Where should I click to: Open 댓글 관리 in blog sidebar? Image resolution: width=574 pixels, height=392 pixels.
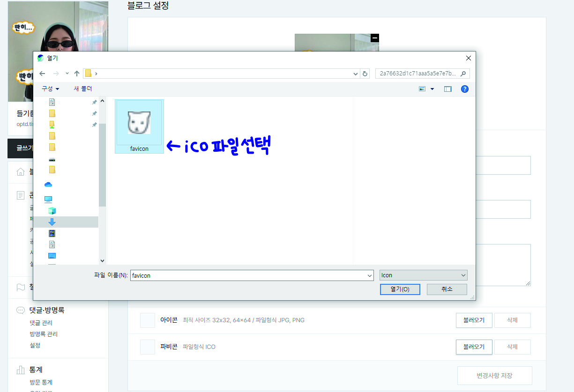[41, 323]
